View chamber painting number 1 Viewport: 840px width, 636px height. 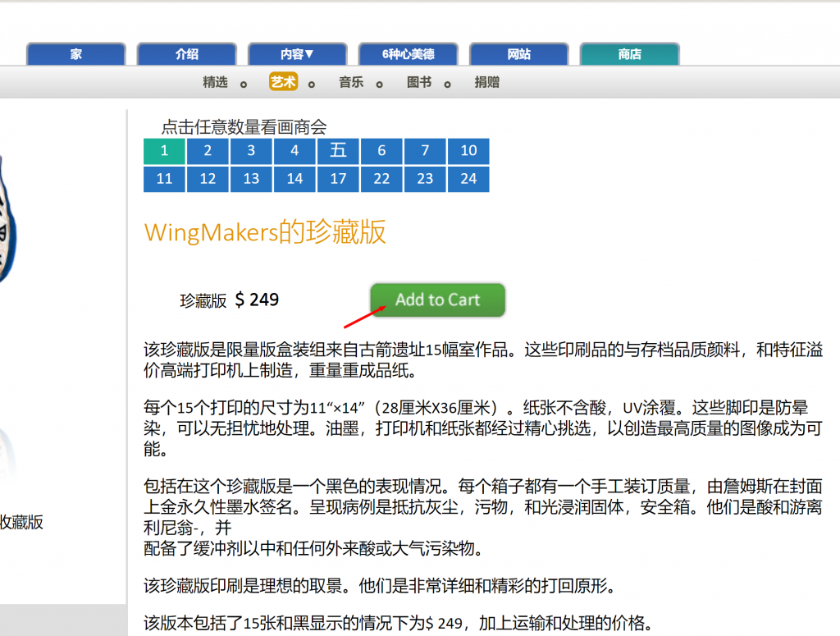(164, 150)
